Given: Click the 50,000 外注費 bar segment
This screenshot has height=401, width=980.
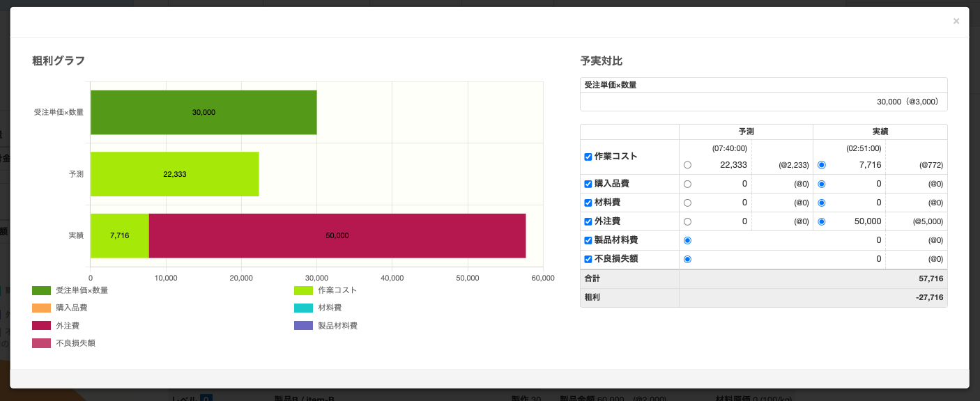Looking at the screenshot, I should coord(337,235).
